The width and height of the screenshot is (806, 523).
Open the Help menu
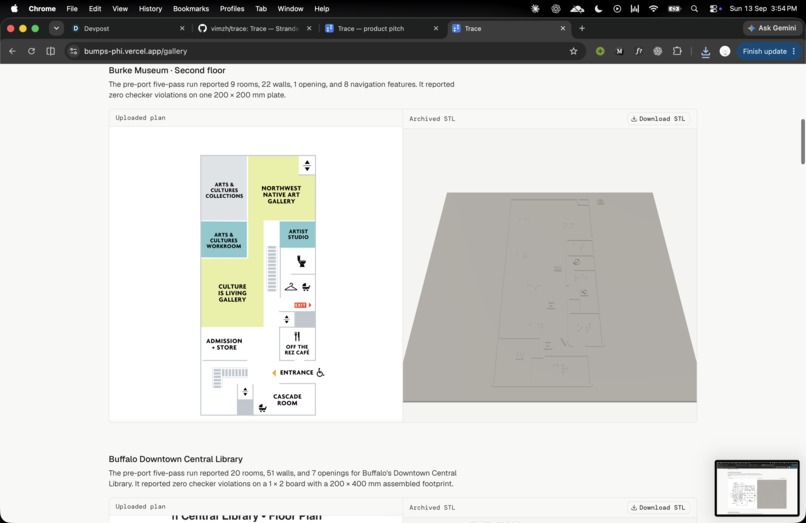pos(321,9)
